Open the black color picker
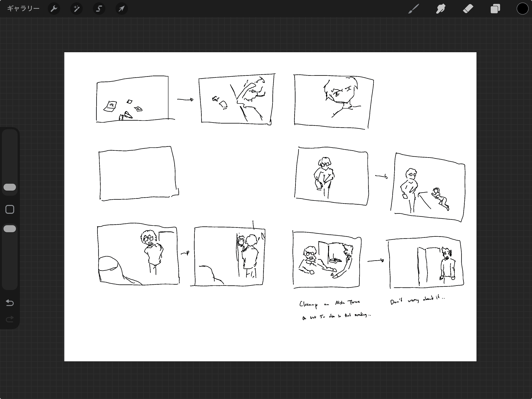The image size is (532, 399). [522, 9]
